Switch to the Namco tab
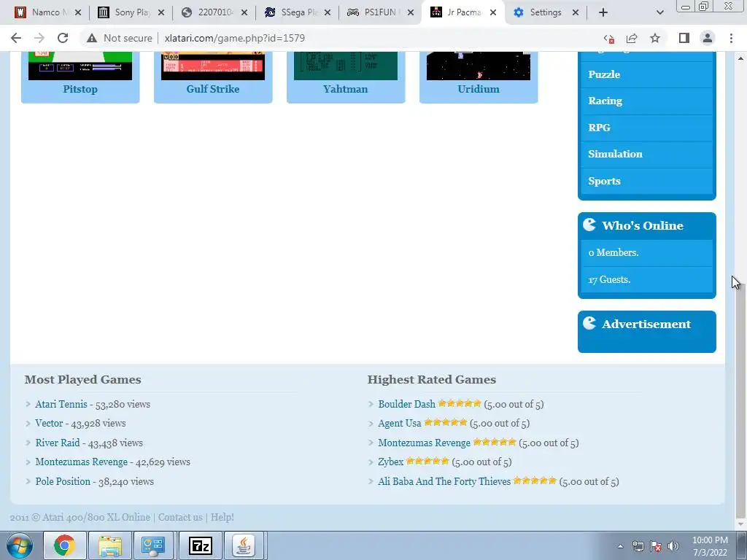The height and width of the screenshot is (560, 747). point(47,12)
